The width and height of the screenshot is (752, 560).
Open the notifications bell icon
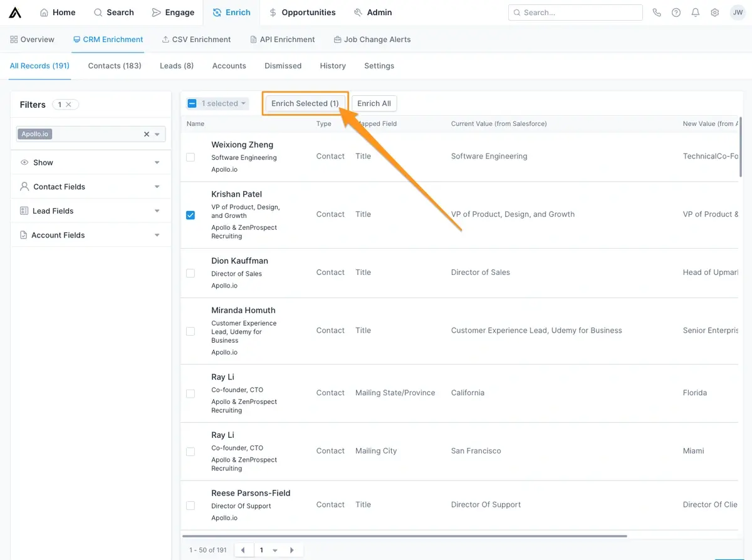[696, 13]
